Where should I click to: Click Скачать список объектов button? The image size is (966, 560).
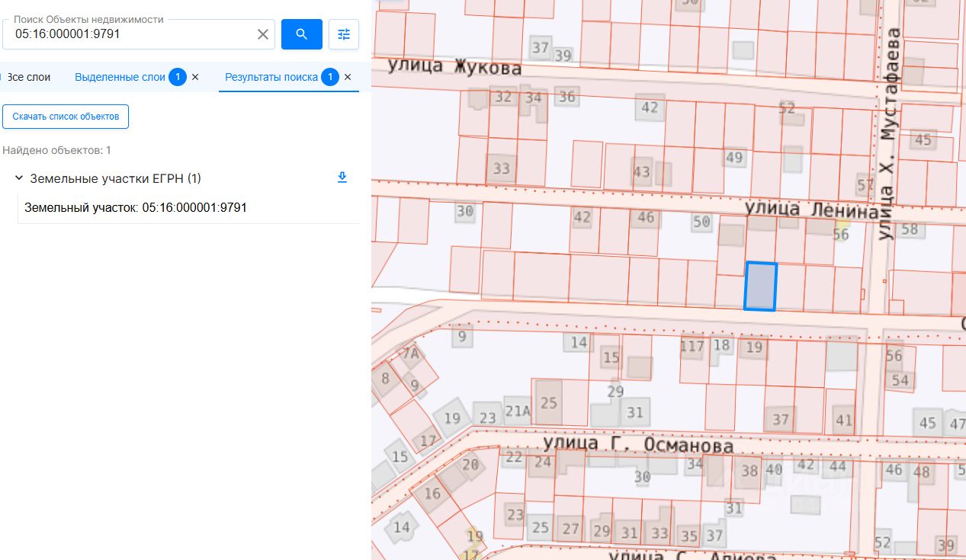(x=66, y=117)
